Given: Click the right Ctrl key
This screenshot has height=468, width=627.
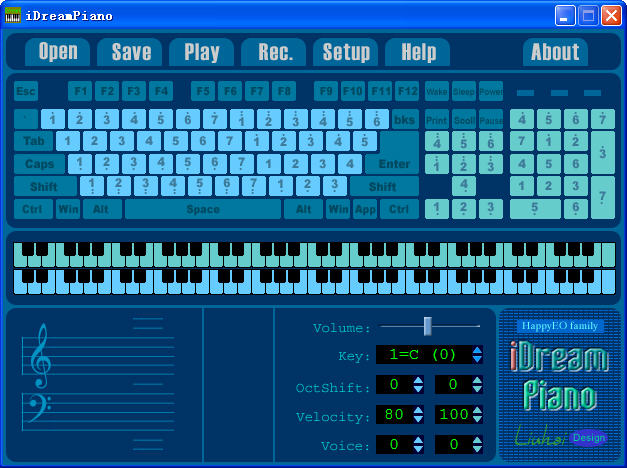Looking at the screenshot, I should pos(399,209).
